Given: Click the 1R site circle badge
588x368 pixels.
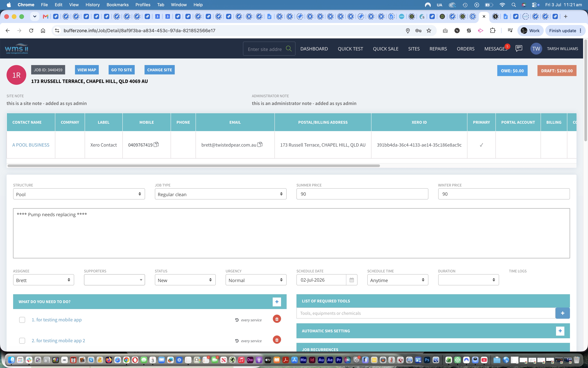Looking at the screenshot, I should (16, 75).
